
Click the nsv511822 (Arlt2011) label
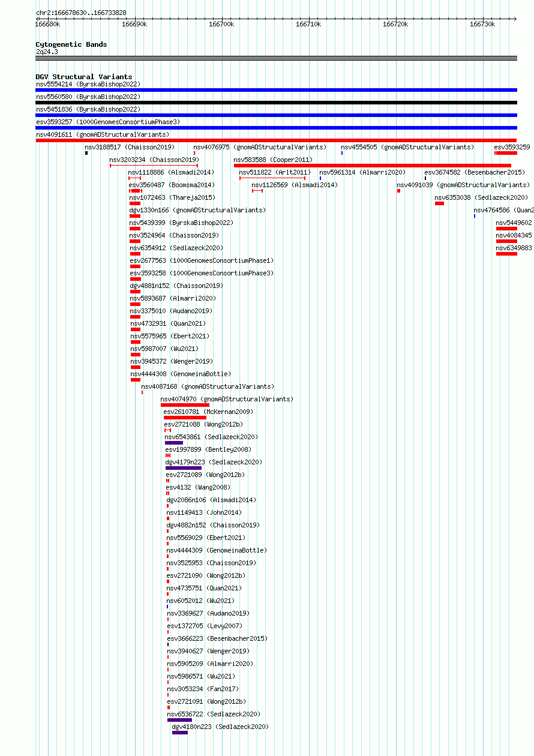275,172
